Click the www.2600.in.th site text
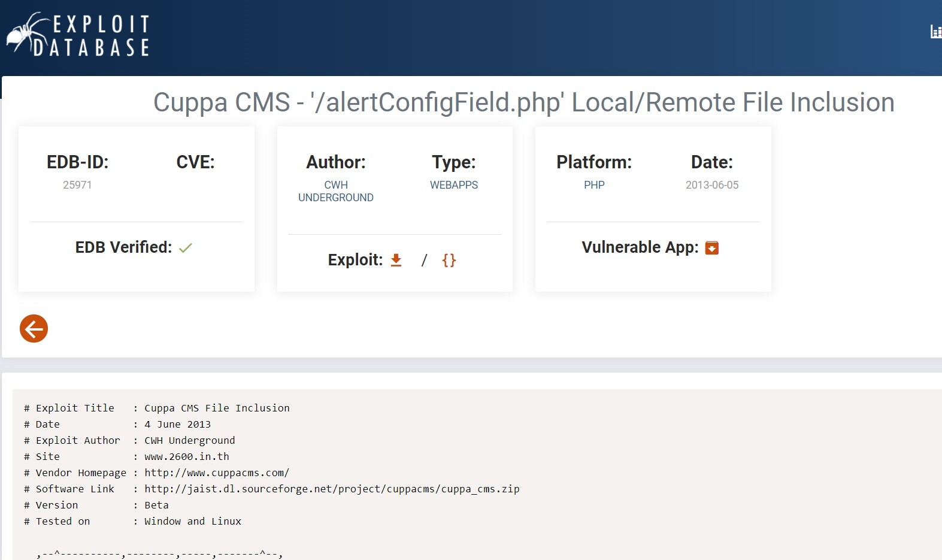The height and width of the screenshot is (560, 942). (186, 456)
